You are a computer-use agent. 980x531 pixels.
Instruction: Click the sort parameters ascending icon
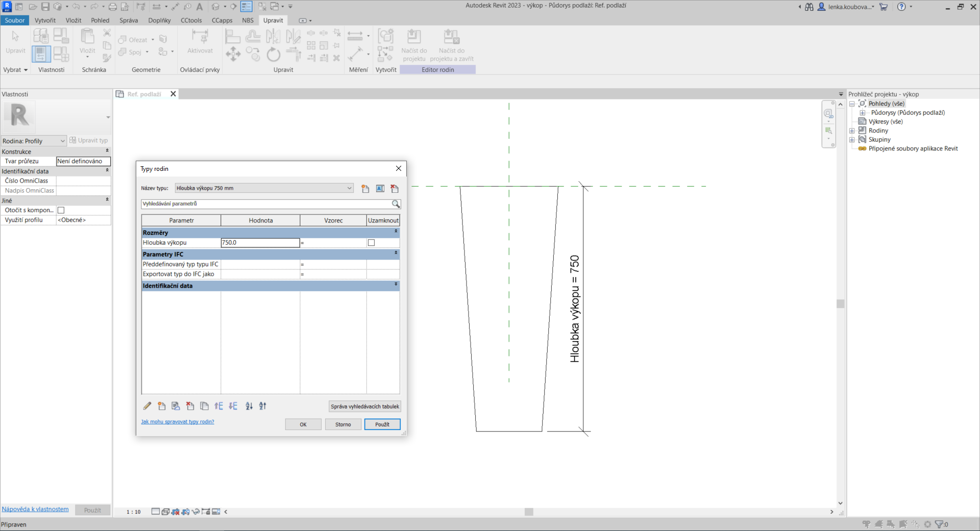pyautogui.click(x=249, y=406)
